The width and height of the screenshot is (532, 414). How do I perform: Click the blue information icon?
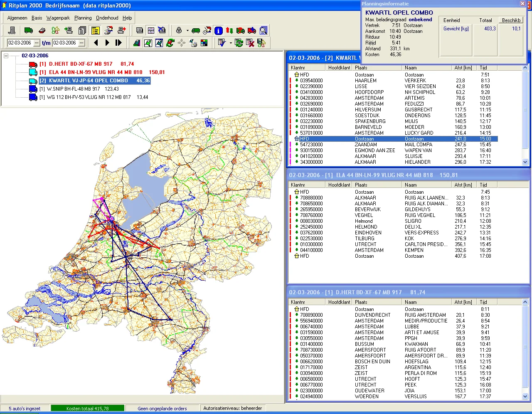(219, 30)
